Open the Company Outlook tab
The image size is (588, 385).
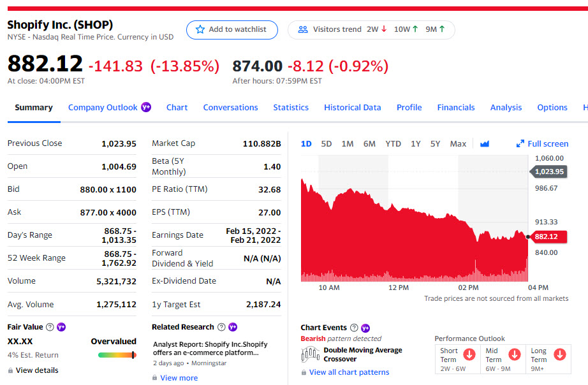coord(103,108)
